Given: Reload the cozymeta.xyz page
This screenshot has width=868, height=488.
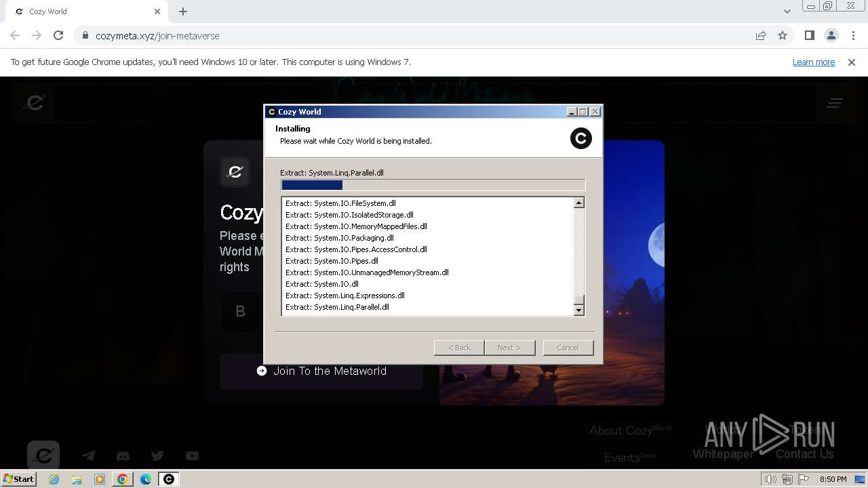Looking at the screenshot, I should [x=58, y=35].
